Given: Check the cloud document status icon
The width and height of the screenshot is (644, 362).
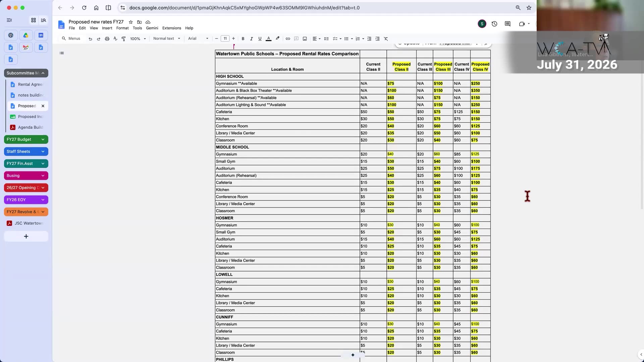Looking at the screenshot, I should (148, 22).
